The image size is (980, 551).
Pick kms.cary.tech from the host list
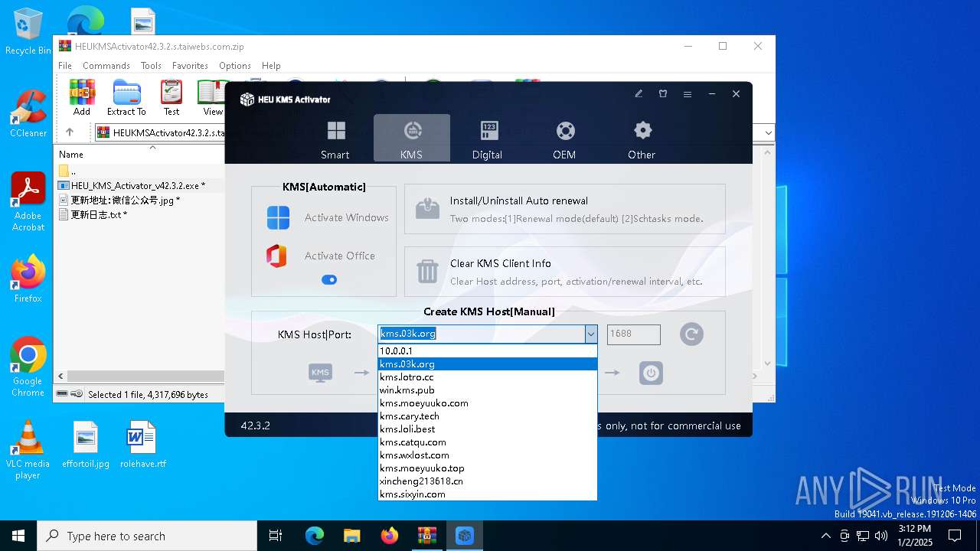pyautogui.click(x=488, y=416)
